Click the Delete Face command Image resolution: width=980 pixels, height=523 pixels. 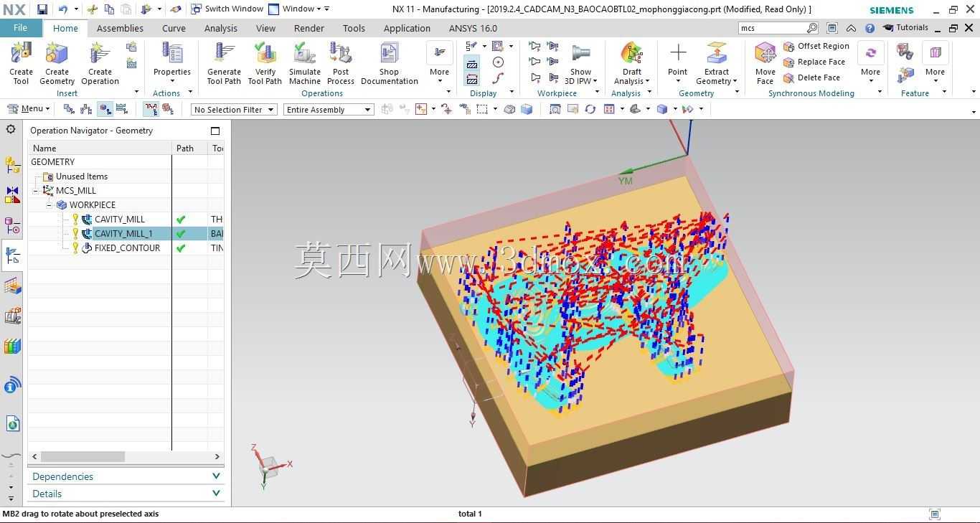(x=811, y=77)
